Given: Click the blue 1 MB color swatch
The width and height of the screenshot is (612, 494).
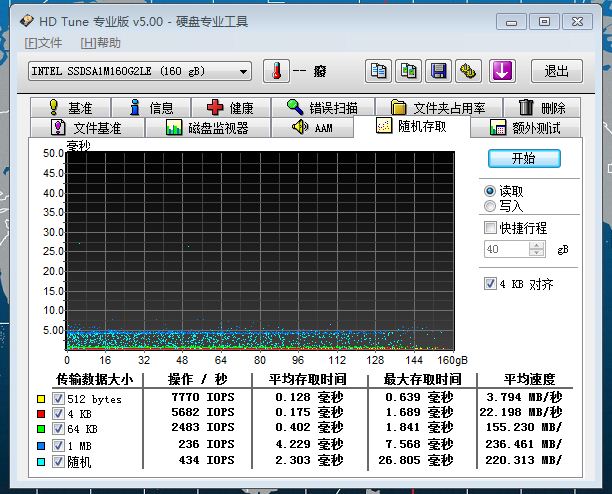Looking at the screenshot, I should click(x=41, y=446).
